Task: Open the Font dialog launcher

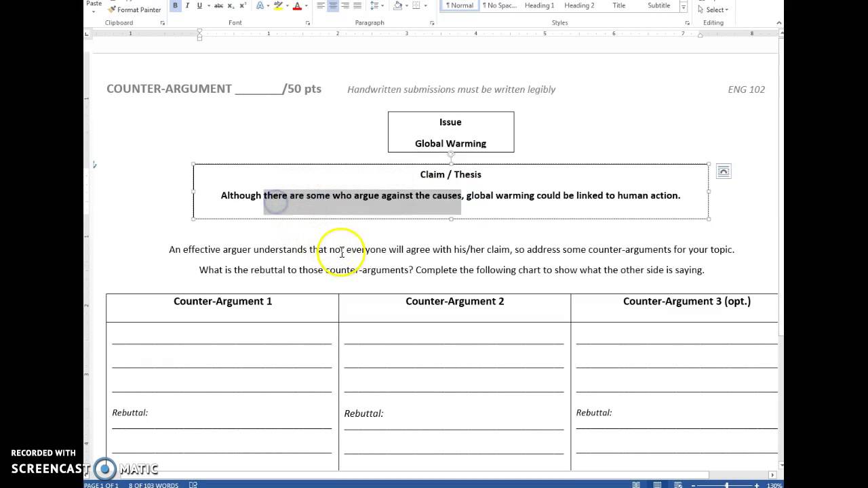Action: (x=308, y=23)
